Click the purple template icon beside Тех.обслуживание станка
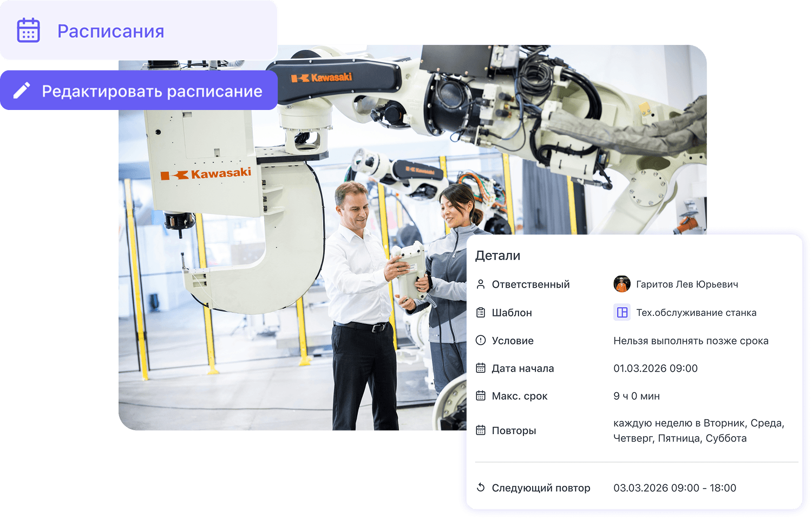Screen dimensions: 812x519 622,313
